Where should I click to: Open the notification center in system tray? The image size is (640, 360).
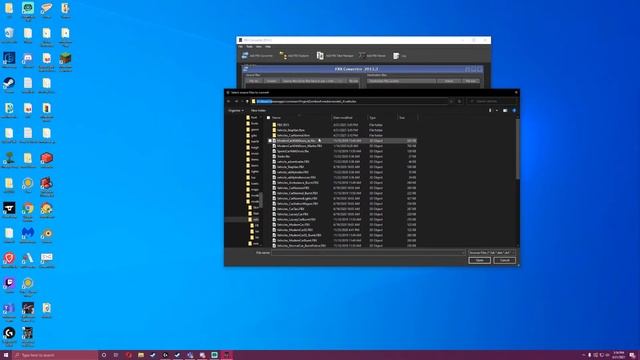tap(632, 355)
